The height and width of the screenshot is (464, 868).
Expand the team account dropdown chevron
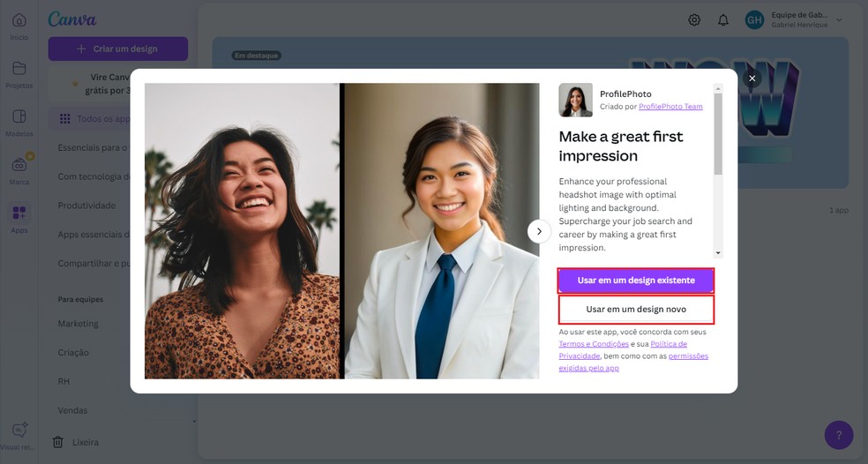click(839, 20)
